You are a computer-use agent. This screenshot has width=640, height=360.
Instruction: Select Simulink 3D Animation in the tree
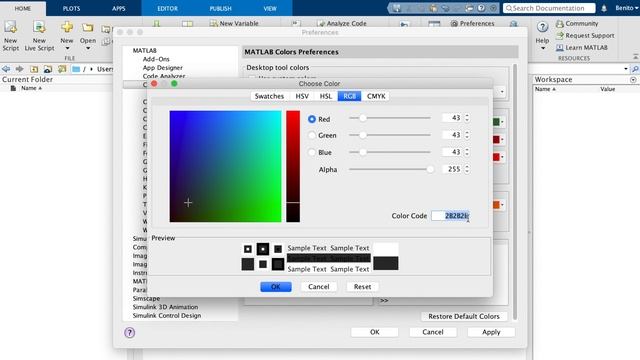[165, 307]
